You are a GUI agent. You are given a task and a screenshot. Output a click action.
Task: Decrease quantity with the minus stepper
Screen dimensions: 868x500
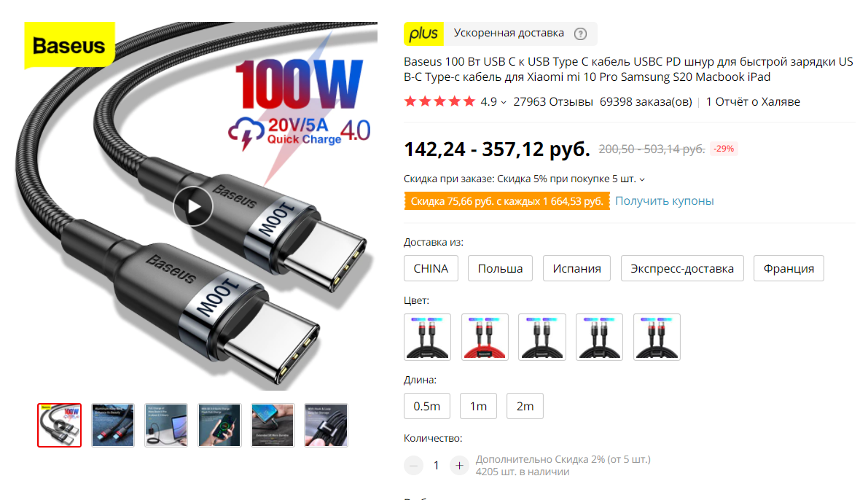click(x=413, y=466)
